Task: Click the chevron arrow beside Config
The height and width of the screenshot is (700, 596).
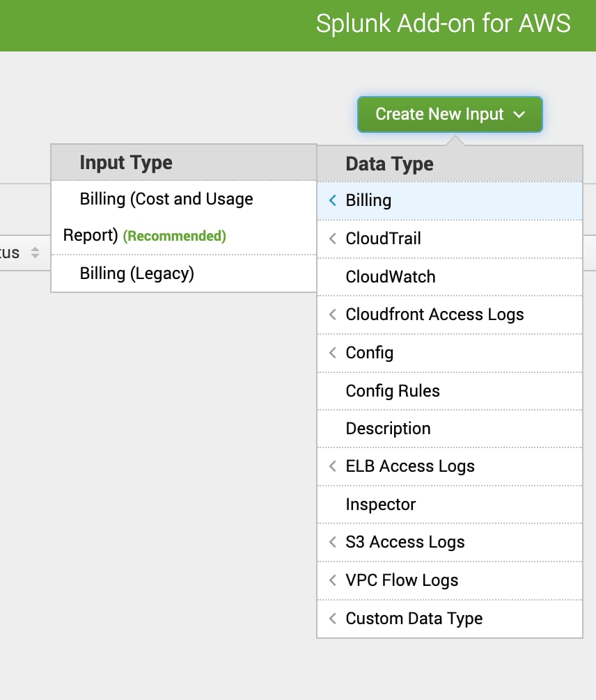Action: pyautogui.click(x=332, y=353)
